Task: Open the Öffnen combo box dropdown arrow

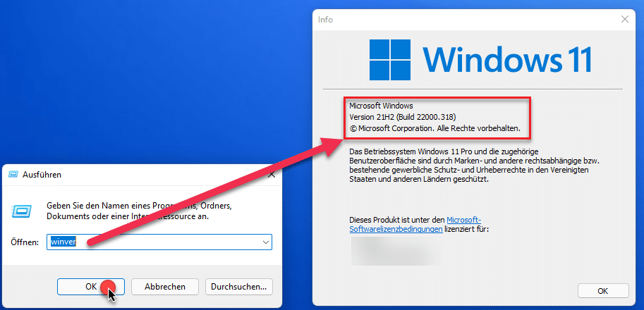Action: tap(265, 242)
